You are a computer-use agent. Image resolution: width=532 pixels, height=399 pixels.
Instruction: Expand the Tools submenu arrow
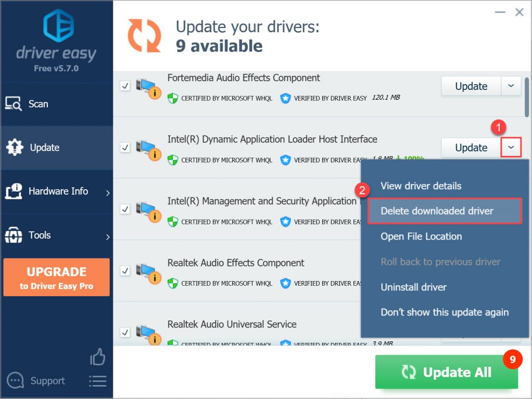pyautogui.click(x=108, y=237)
